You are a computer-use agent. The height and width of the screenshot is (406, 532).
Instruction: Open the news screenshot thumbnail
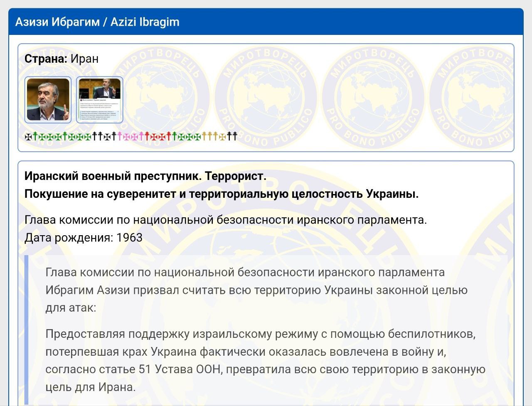pos(100,100)
